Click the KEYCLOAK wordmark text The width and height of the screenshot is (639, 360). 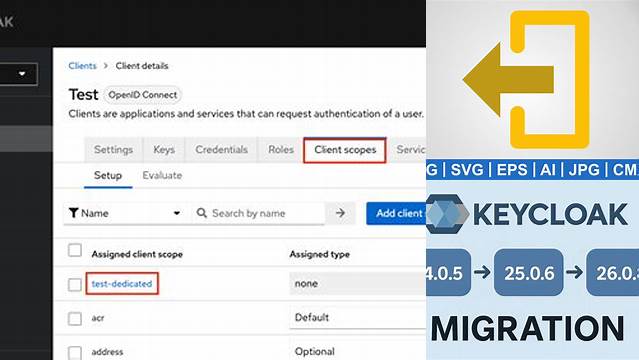pyautogui.click(x=550, y=214)
